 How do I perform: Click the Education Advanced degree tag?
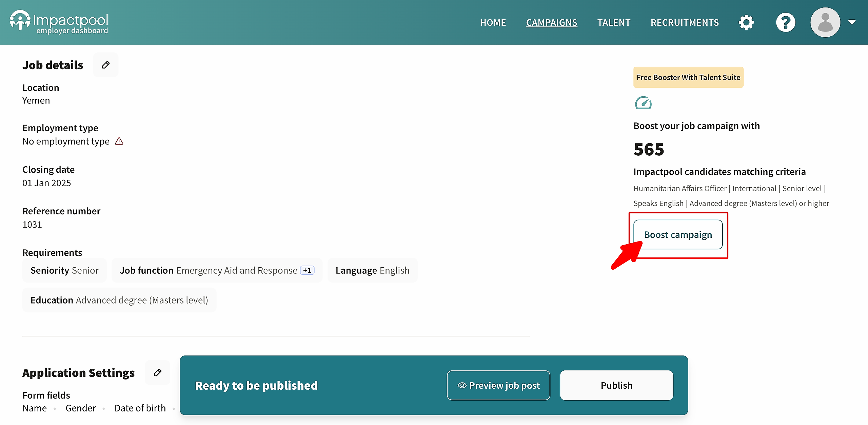coord(119,300)
